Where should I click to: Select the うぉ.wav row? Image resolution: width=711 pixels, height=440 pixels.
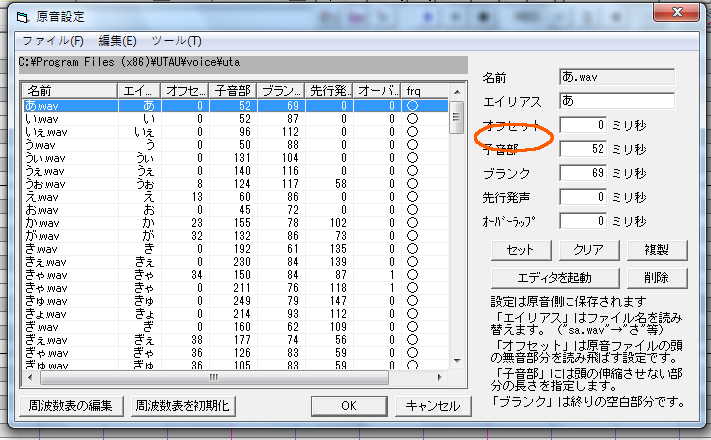tap(235, 184)
